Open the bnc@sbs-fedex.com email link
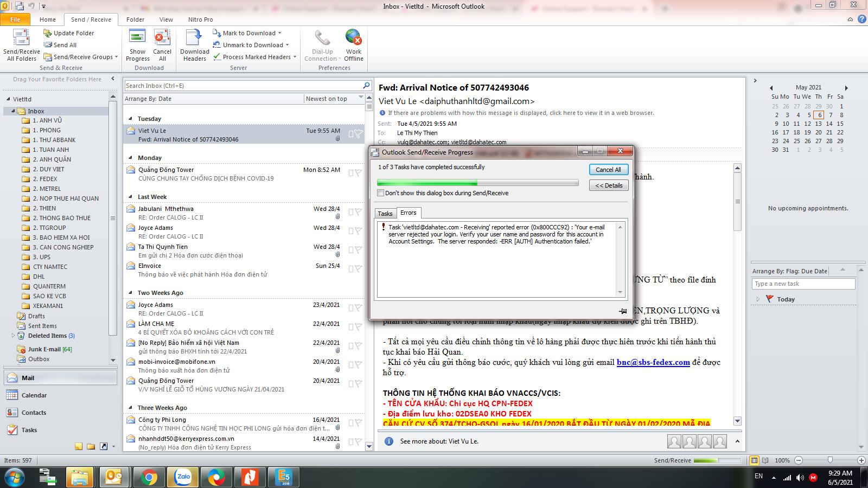The image size is (868, 488). point(653,362)
